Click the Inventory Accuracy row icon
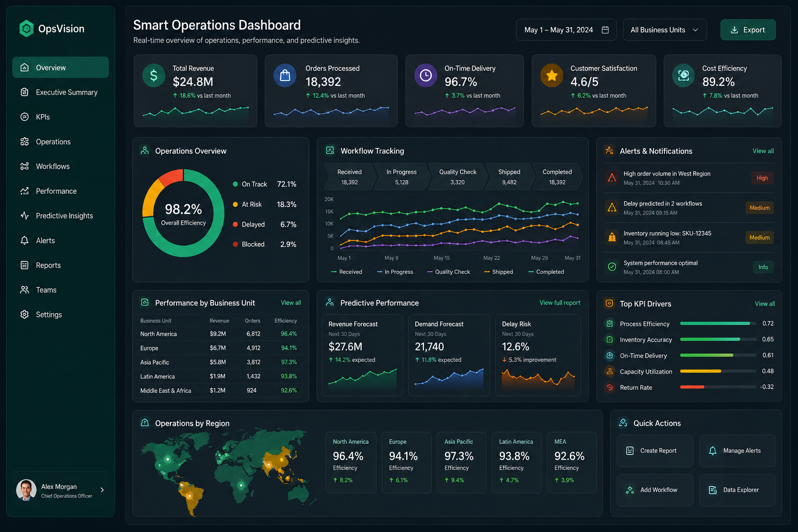The width and height of the screenshot is (798, 532). click(x=609, y=339)
